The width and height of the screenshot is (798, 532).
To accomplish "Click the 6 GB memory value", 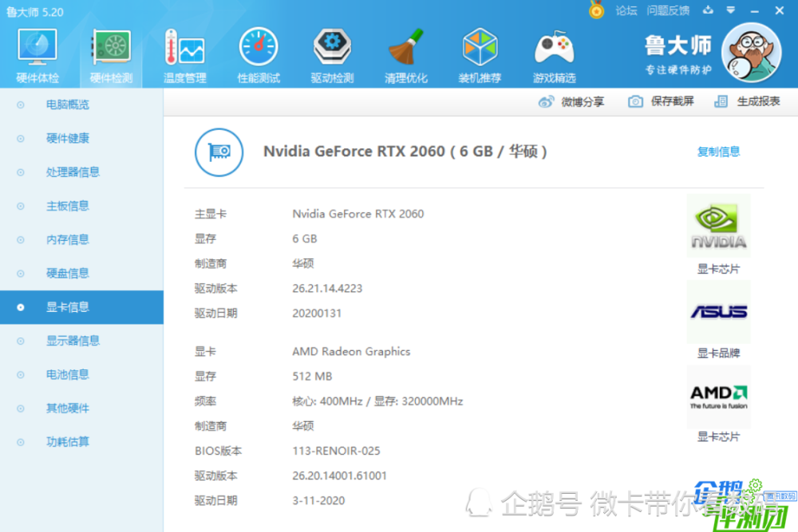I will [304, 238].
